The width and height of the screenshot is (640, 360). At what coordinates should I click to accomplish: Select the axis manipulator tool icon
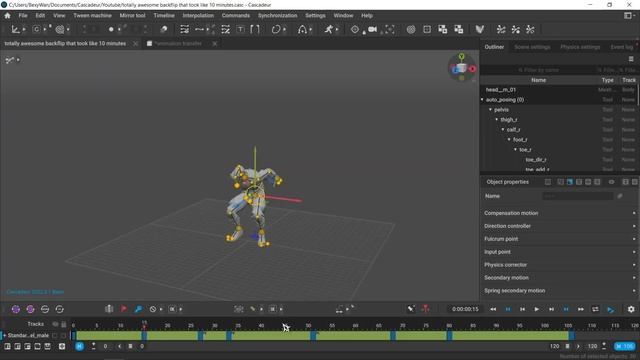15,29
